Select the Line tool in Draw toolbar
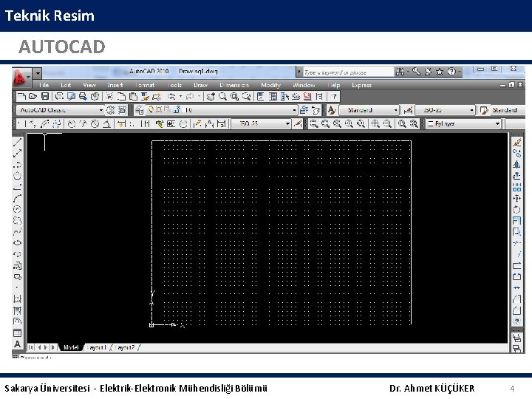 (x=17, y=142)
